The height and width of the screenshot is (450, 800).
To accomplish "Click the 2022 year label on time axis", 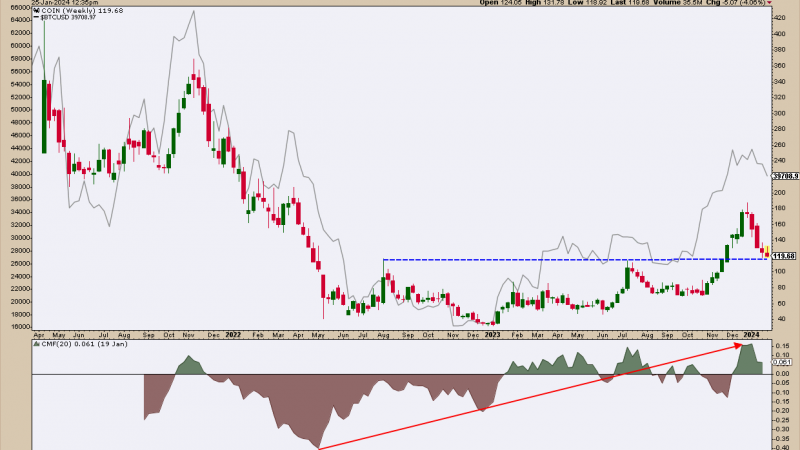I will point(233,335).
